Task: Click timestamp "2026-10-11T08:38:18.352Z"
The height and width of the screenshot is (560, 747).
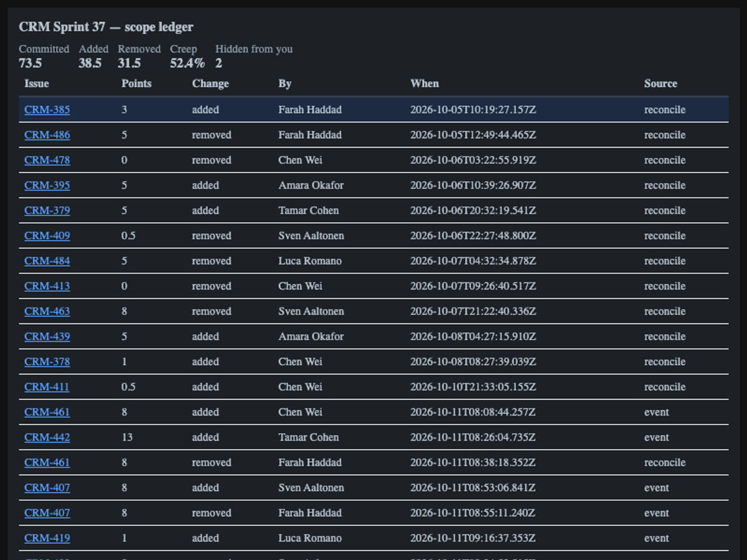Action: pyautogui.click(x=473, y=462)
